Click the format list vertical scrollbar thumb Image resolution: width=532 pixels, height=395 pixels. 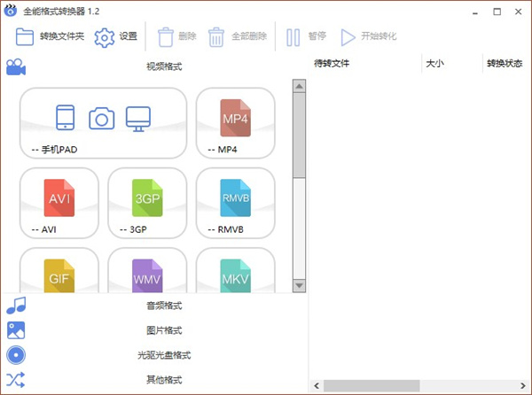point(300,136)
